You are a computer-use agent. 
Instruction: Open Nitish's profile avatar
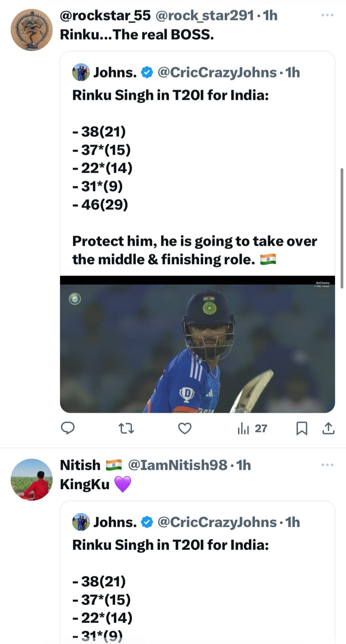coord(31,479)
